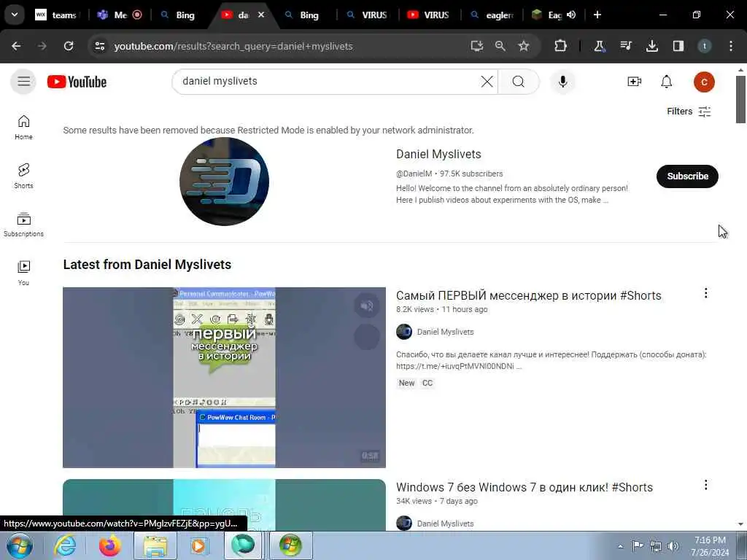Unmute the preview of first video
The height and width of the screenshot is (560, 747).
point(366,306)
